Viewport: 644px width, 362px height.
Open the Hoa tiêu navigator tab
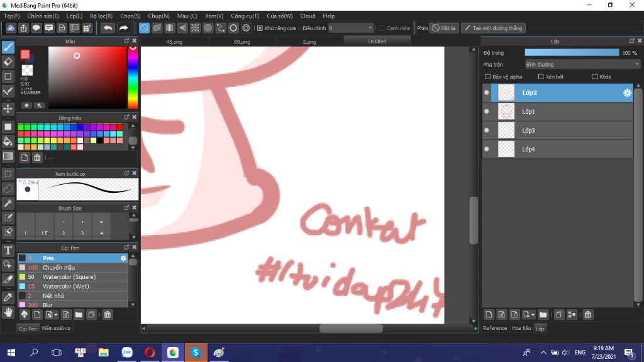(521, 328)
